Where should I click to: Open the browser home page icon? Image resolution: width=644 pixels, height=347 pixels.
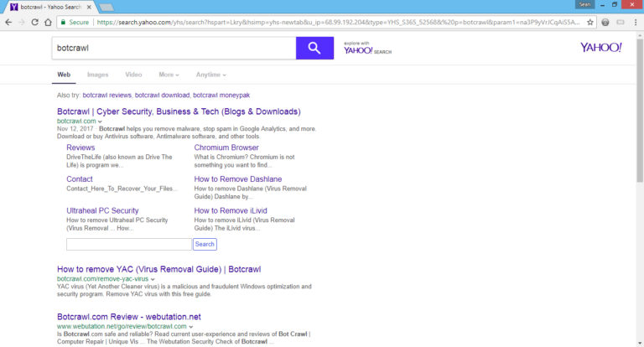(x=48, y=22)
